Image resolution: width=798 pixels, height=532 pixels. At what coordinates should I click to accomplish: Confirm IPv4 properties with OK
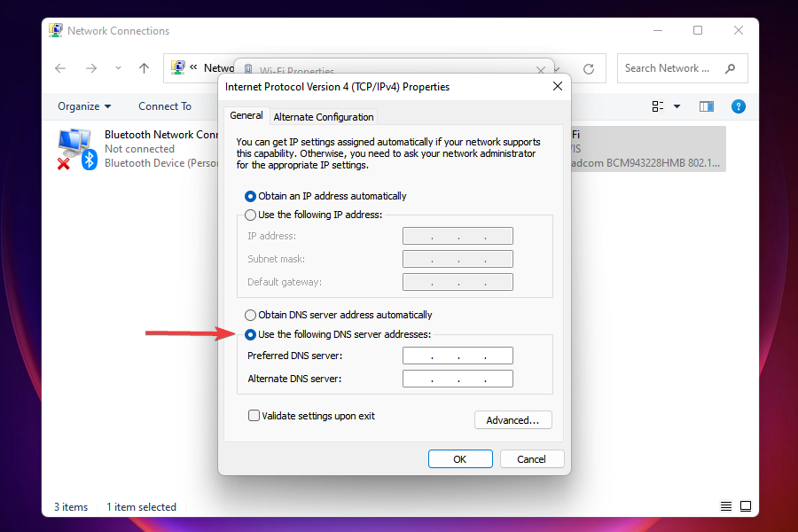pyautogui.click(x=460, y=458)
